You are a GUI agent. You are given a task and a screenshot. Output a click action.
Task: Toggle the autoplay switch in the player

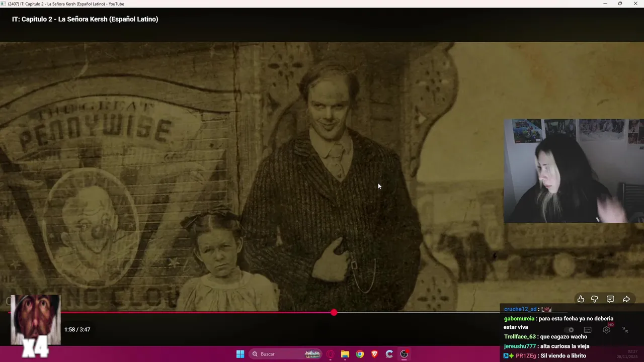pos(569,330)
